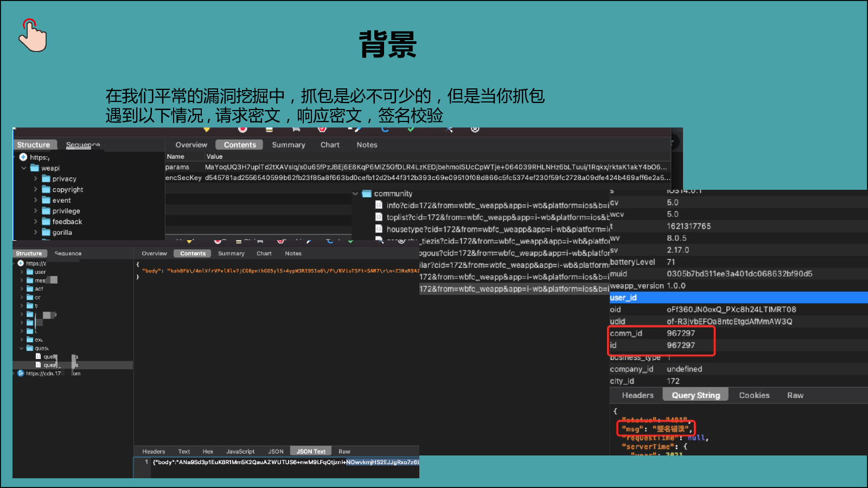Click the feedback folder icon
Screen dimensions: 868x488
(46, 222)
